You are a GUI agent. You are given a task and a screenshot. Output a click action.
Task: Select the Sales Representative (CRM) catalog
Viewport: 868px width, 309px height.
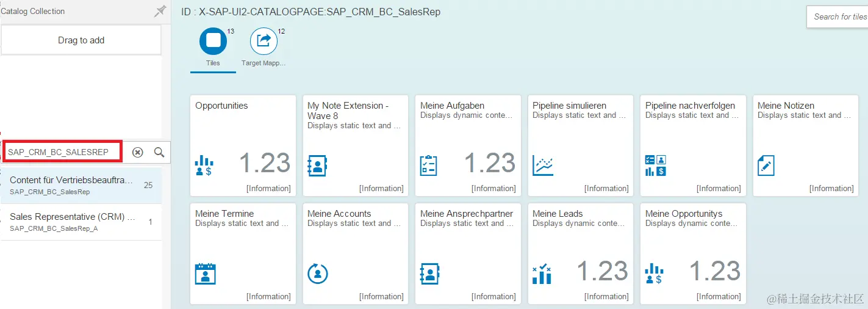(x=81, y=222)
